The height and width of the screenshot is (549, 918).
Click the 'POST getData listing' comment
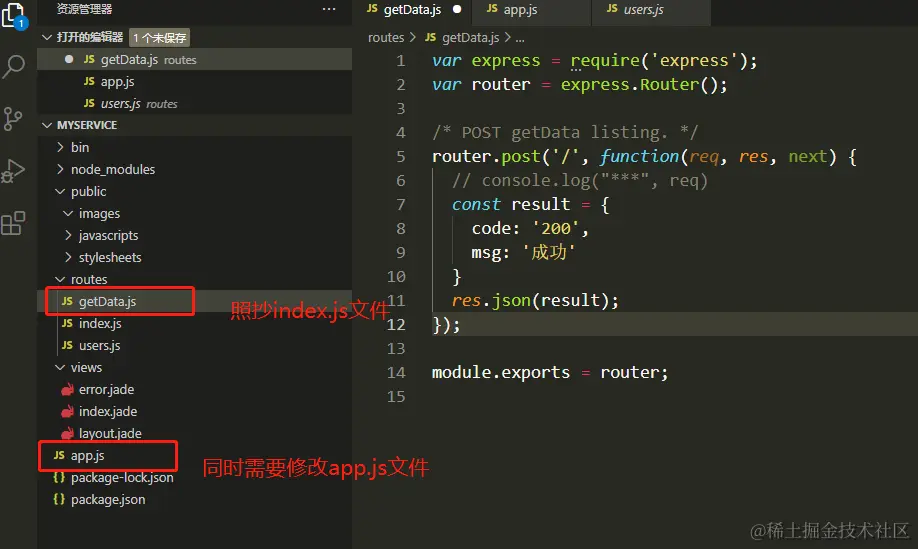[x=565, y=132]
